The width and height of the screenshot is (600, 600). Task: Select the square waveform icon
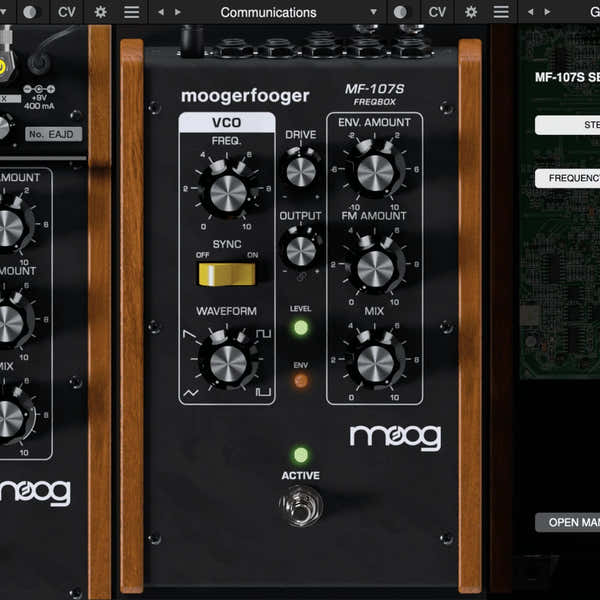264,334
